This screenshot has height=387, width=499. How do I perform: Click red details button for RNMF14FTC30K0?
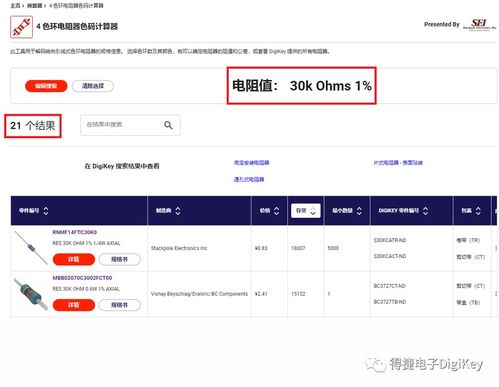(74, 259)
